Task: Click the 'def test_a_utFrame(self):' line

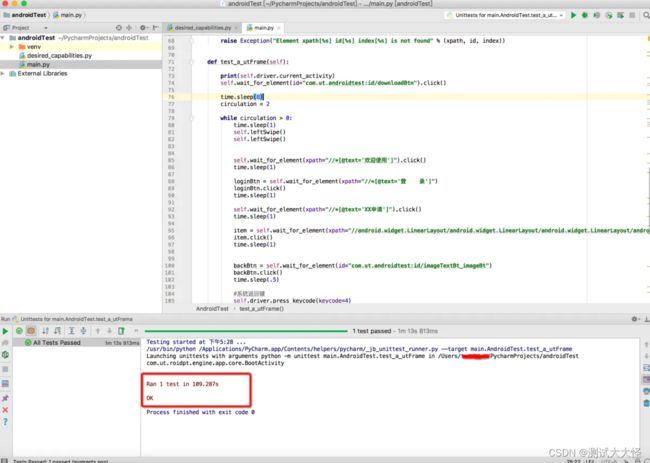Action: click(x=248, y=62)
